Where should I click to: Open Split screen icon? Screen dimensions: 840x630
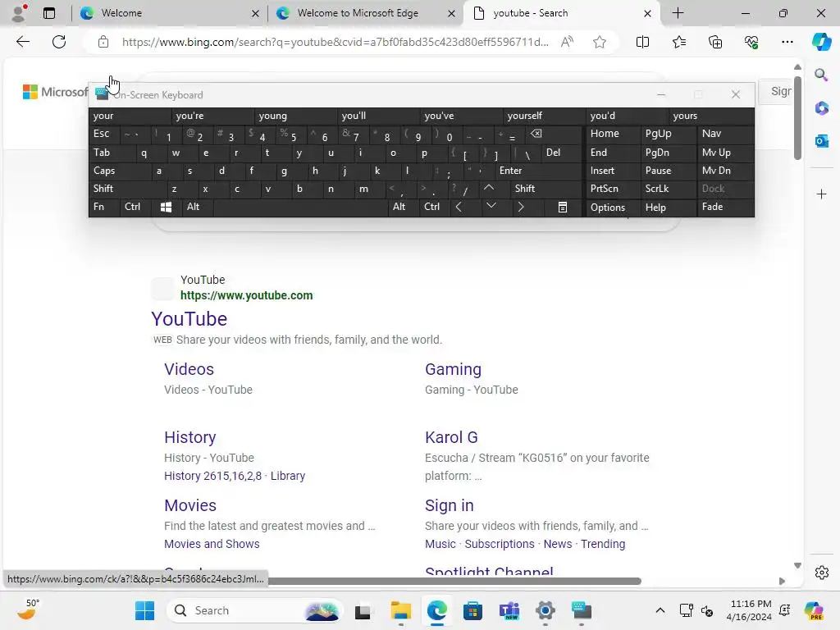pyautogui.click(x=642, y=42)
